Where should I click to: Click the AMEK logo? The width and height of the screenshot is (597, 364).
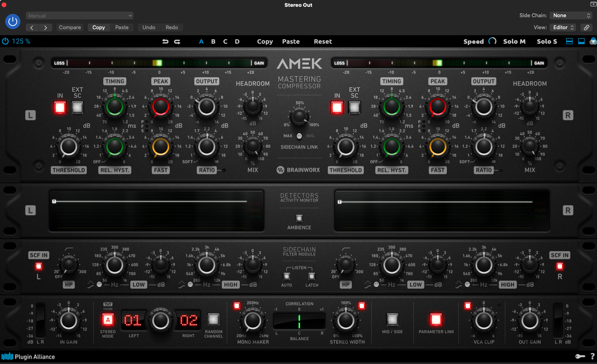[x=299, y=64]
